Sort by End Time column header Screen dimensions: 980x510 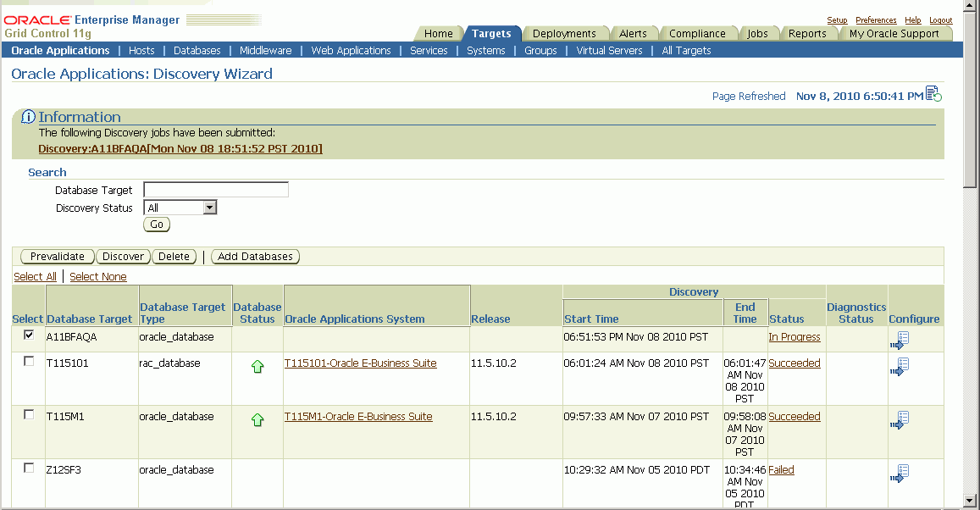(745, 313)
